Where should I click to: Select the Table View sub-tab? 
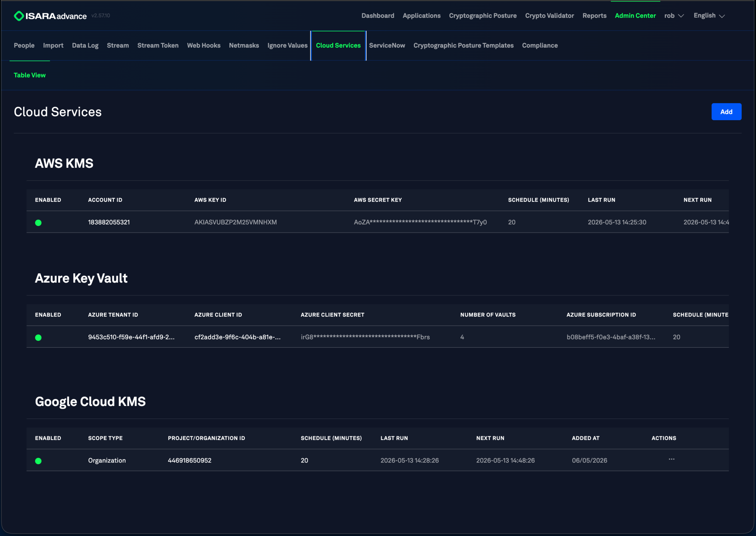pos(29,75)
